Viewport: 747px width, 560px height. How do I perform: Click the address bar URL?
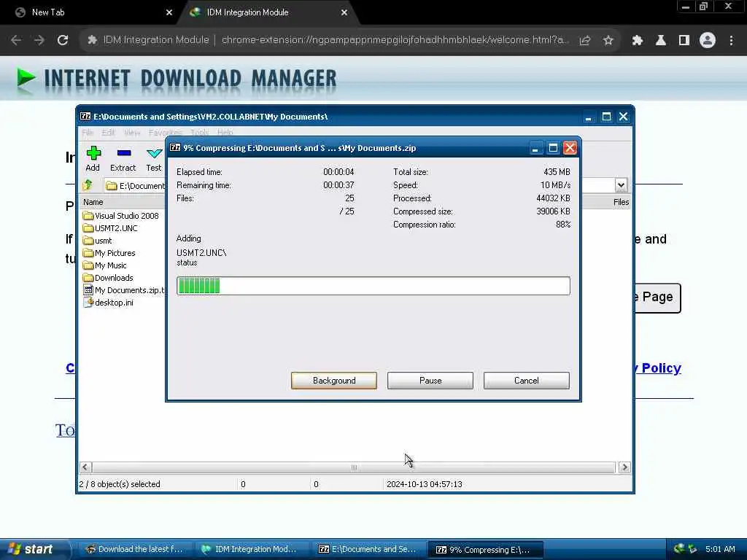click(x=395, y=40)
